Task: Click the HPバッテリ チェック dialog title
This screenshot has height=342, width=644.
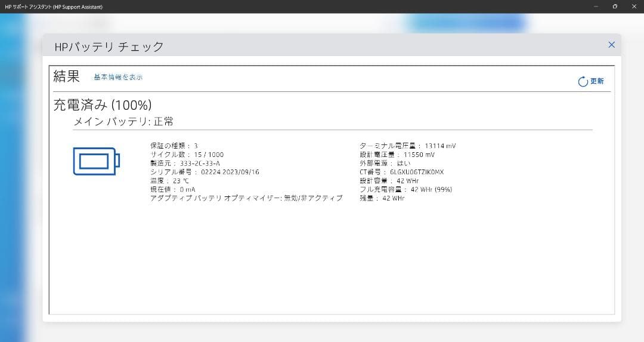Action: pos(109,47)
